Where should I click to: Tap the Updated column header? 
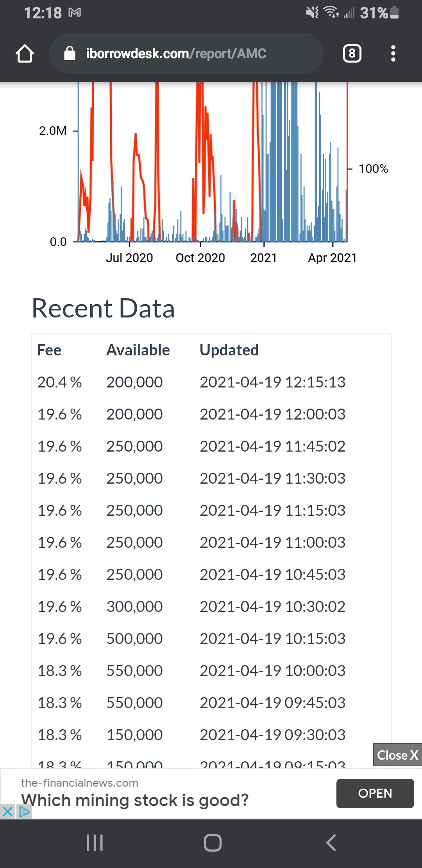[x=229, y=350]
